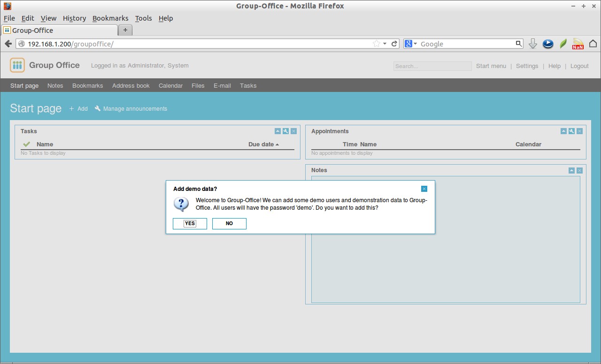The width and height of the screenshot is (601, 364).
Task: Open the View menu
Action: tap(48, 18)
